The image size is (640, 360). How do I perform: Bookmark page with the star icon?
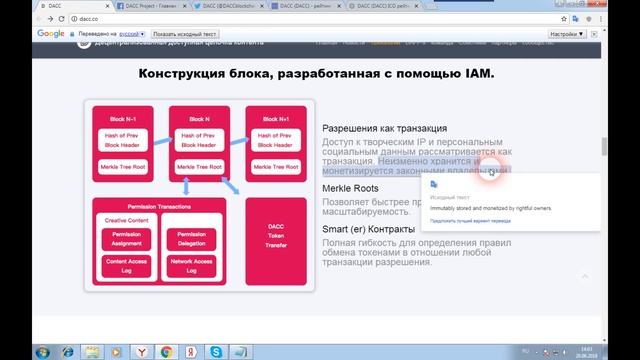pyautogui.click(x=564, y=19)
